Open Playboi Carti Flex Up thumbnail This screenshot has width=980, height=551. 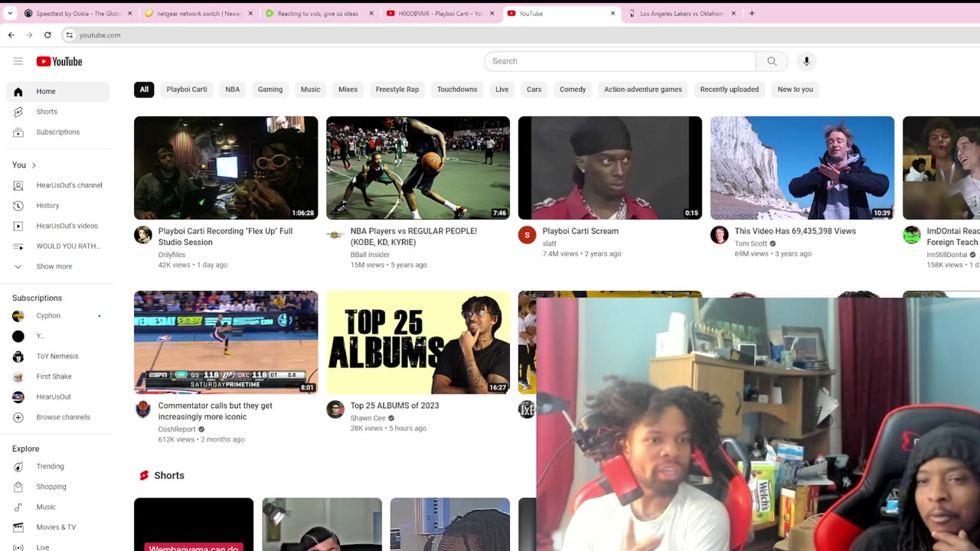pyautogui.click(x=226, y=168)
